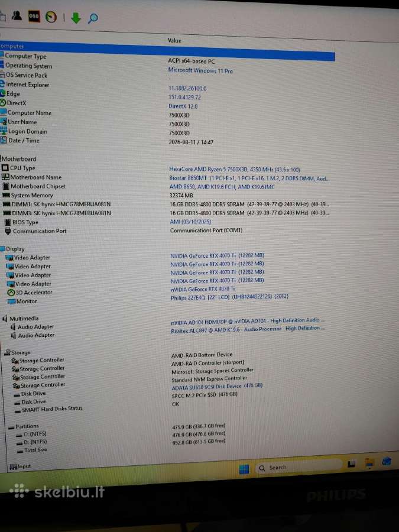Select the Standard NVM Express Controller value
This screenshot has height=532, width=399.
point(209,379)
